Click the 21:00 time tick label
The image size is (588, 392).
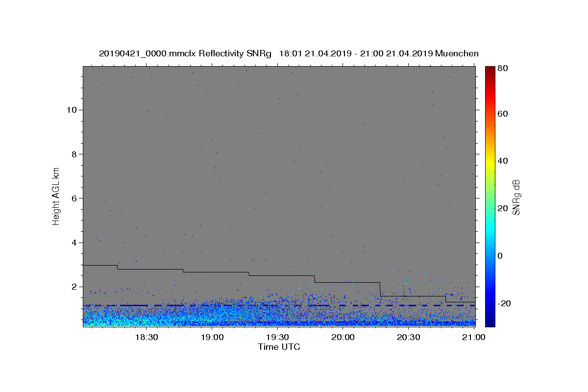pyautogui.click(x=474, y=337)
